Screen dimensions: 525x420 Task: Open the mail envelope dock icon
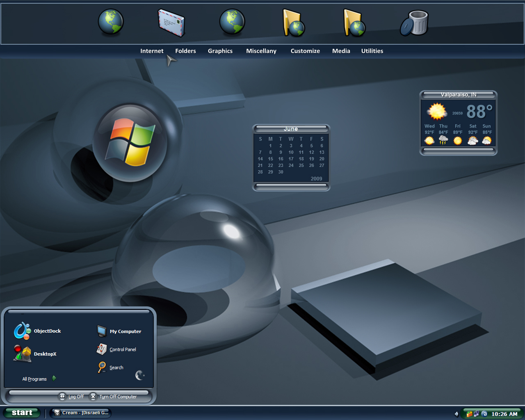click(x=171, y=23)
